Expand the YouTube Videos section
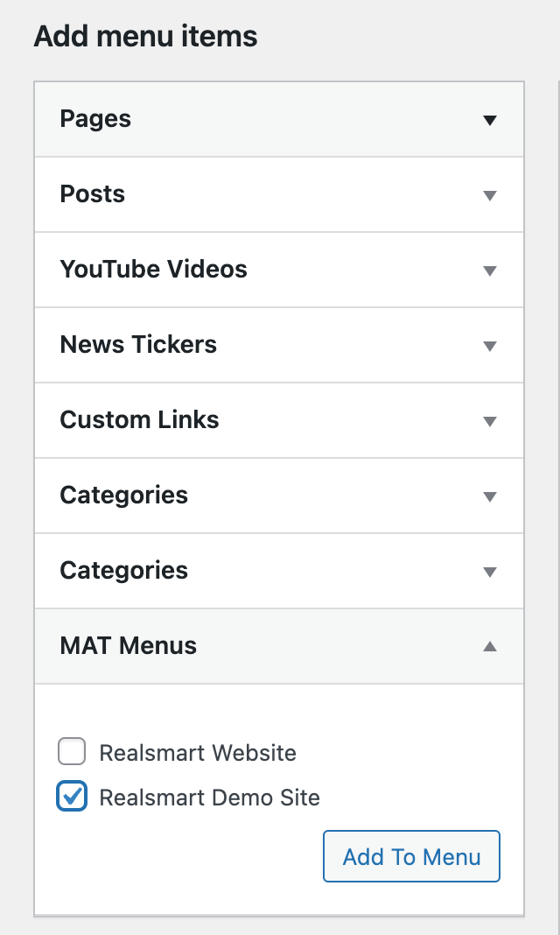The height and width of the screenshot is (935, 560). click(x=153, y=269)
